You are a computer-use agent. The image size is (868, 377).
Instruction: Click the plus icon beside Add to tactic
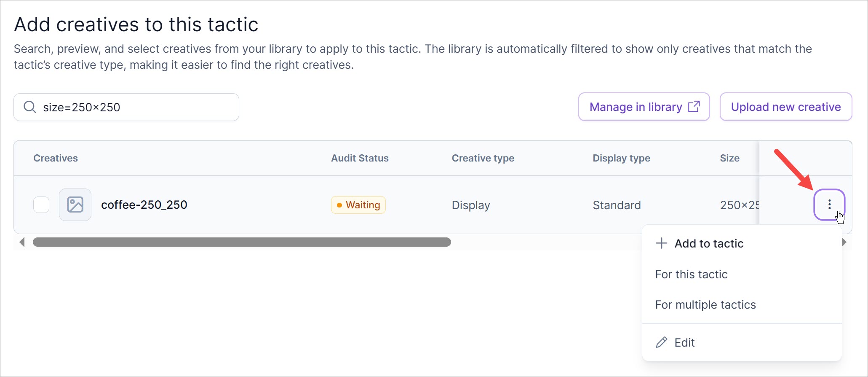(x=661, y=243)
